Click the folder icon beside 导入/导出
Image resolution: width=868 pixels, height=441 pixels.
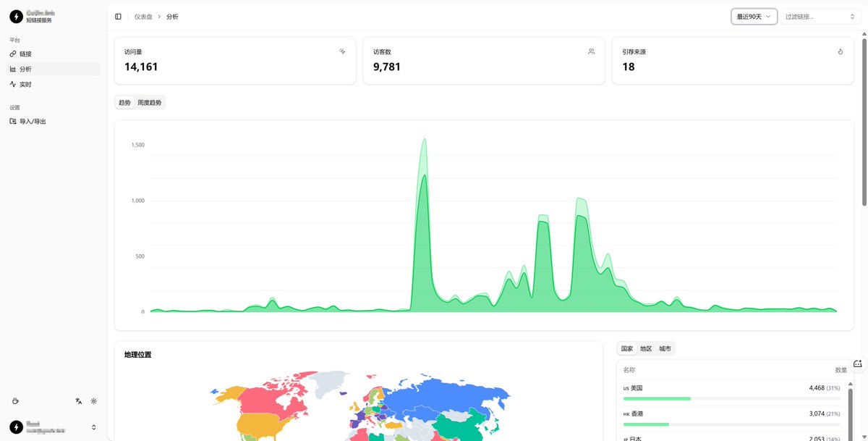13,121
